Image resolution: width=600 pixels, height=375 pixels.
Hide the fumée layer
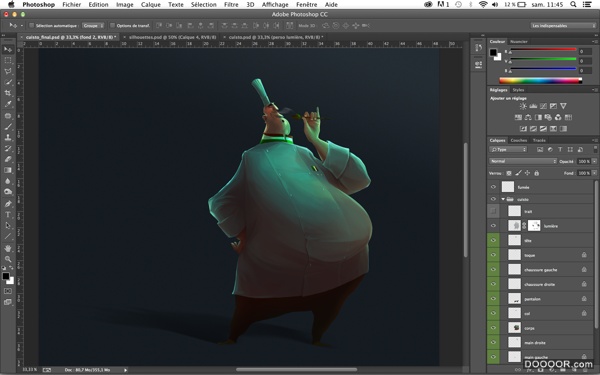pos(493,187)
